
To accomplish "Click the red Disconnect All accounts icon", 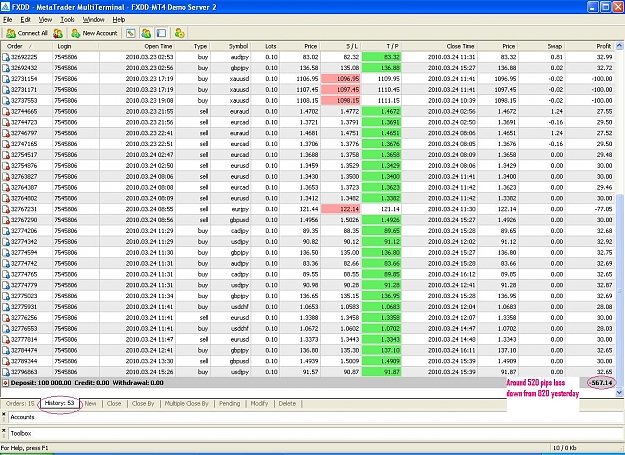I will pyautogui.click(x=58, y=33).
